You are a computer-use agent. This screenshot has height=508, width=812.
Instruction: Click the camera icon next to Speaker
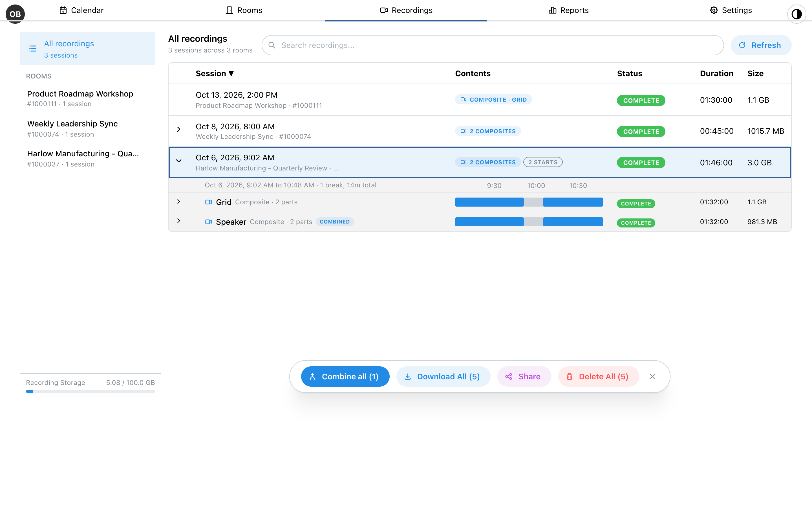click(208, 222)
